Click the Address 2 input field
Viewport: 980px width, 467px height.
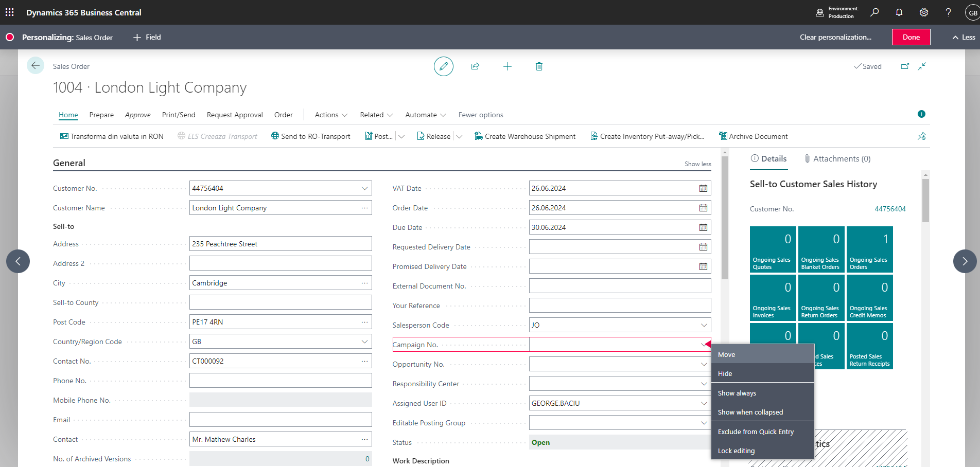(281, 263)
